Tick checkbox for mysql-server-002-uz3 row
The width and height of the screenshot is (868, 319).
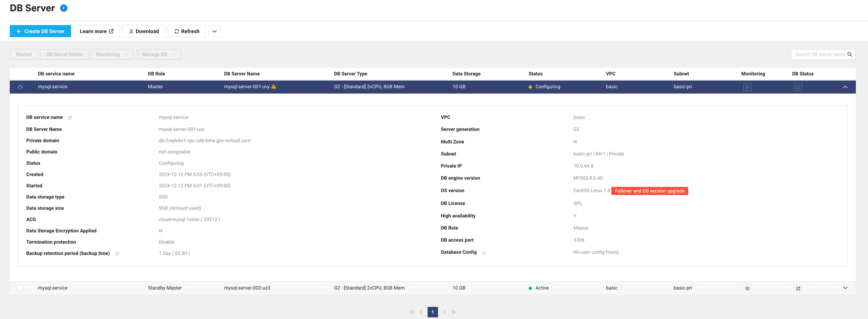pyautogui.click(x=21, y=288)
